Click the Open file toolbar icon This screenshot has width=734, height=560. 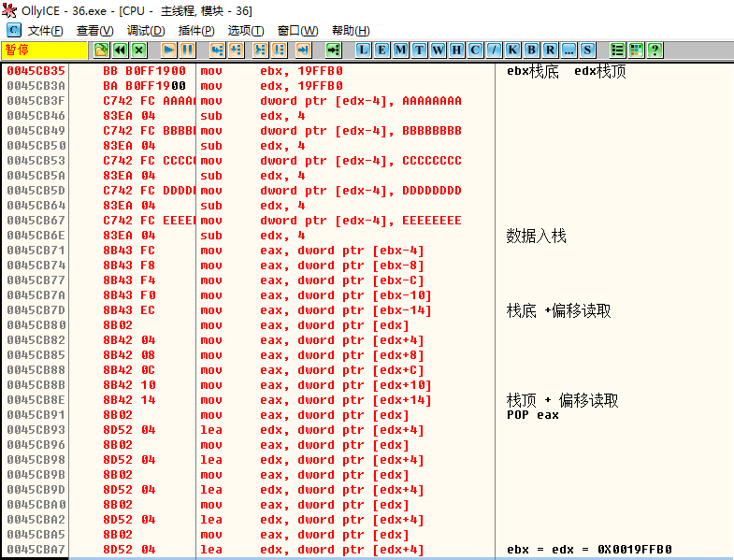101,50
